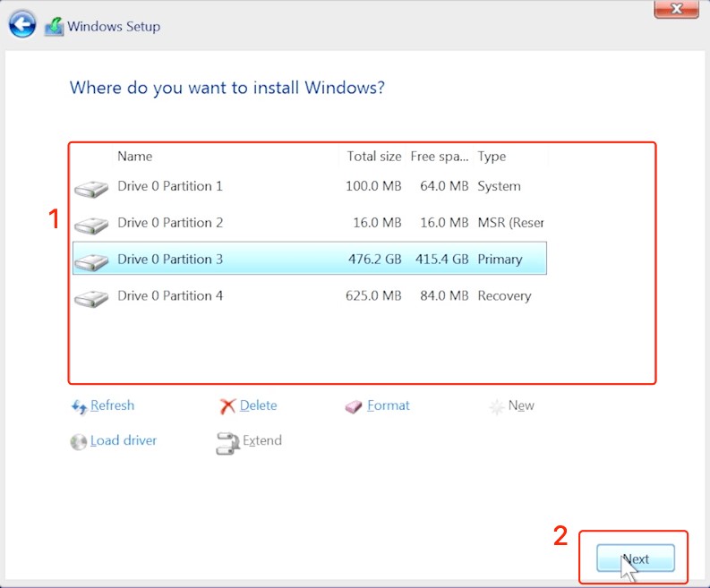Click the MSR (Reser type cell

[510, 223]
